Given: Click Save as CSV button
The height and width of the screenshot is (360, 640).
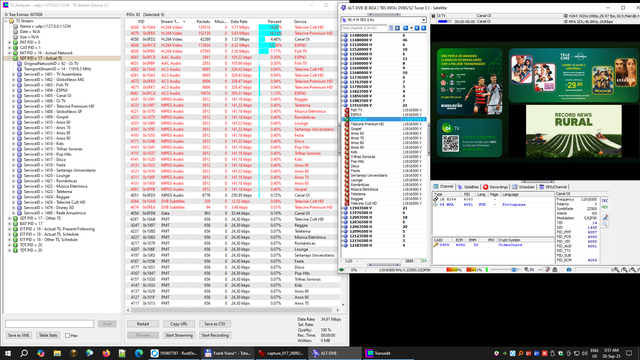Looking at the screenshot, I should [215, 324].
